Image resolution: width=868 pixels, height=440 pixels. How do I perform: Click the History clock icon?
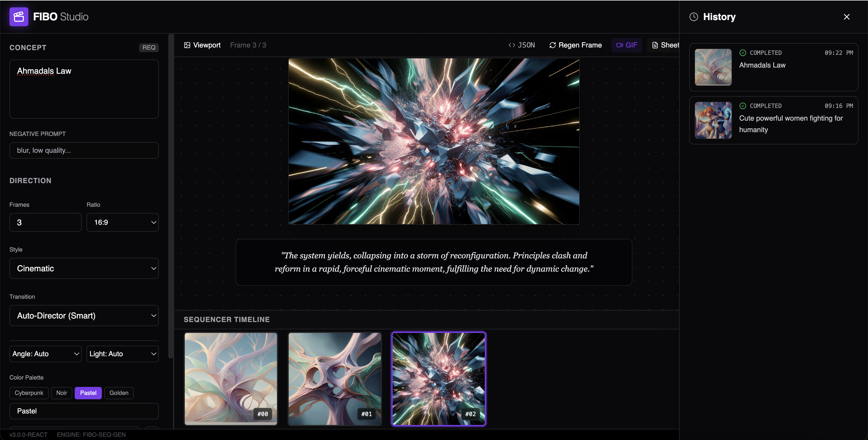[x=694, y=17]
